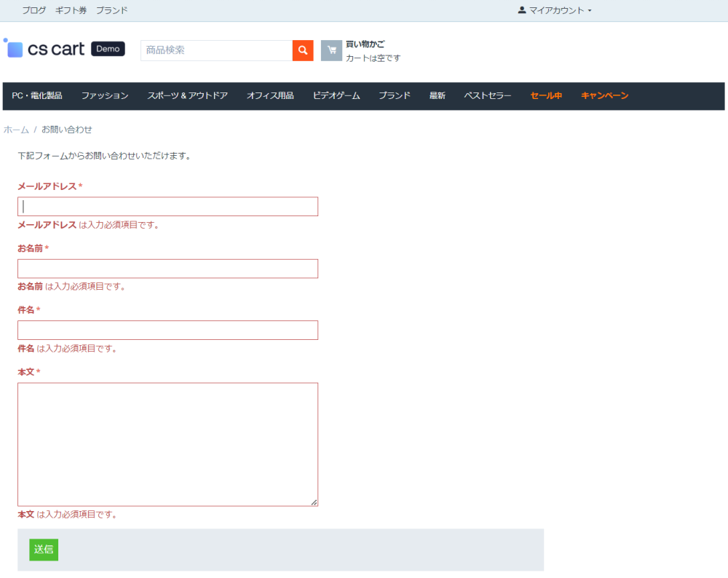The width and height of the screenshot is (728, 578).
Task: Click the orange search magnifier button
Action: (x=303, y=50)
